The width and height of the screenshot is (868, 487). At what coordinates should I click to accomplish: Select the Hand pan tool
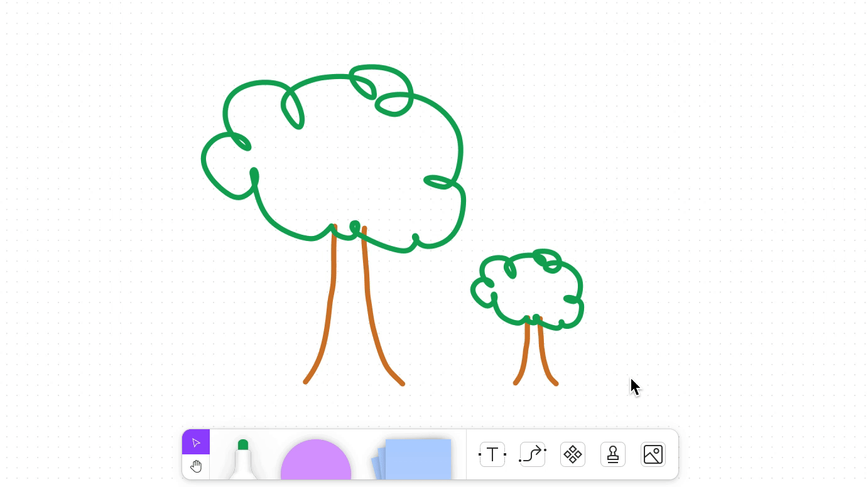coord(196,466)
